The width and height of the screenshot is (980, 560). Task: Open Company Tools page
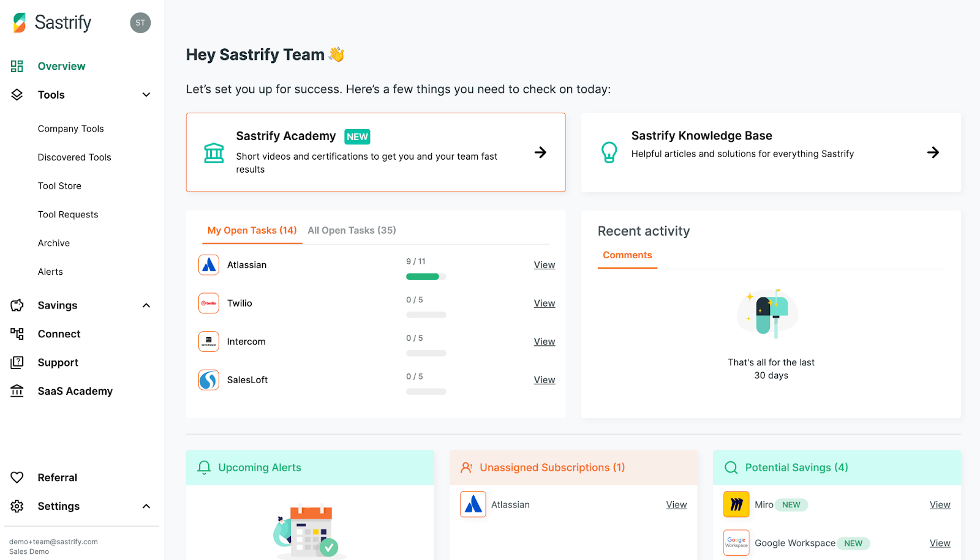pos(70,129)
